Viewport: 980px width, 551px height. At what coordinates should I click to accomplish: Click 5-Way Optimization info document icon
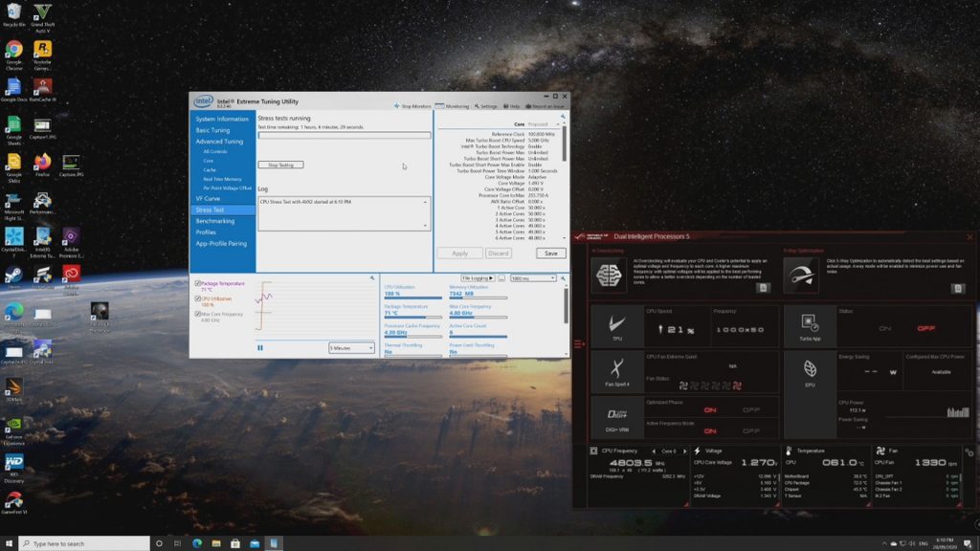click(957, 288)
